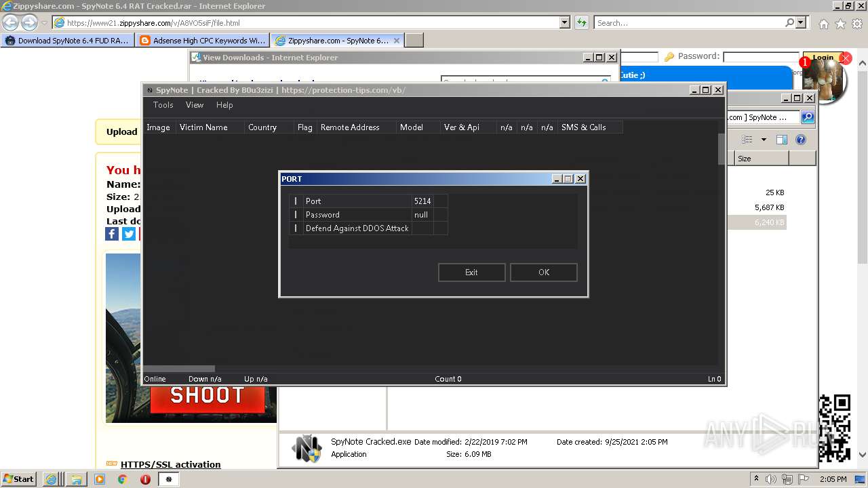Dismiss the avatar ad with the red X

point(845,58)
